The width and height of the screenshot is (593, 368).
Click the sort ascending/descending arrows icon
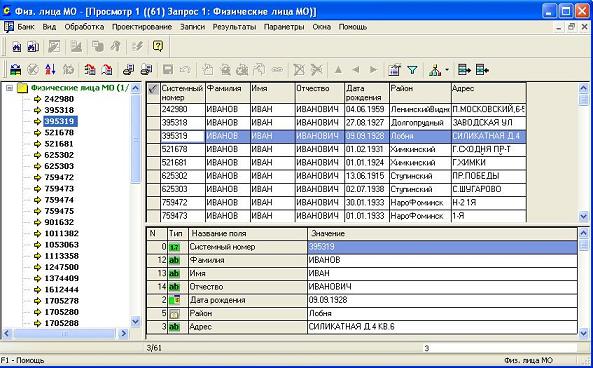tap(50, 70)
